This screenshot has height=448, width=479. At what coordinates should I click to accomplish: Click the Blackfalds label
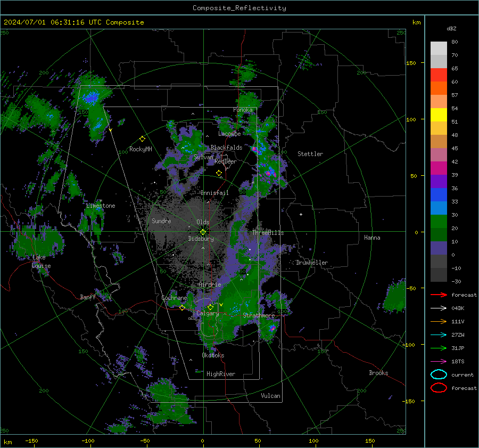pyautogui.click(x=226, y=148)
